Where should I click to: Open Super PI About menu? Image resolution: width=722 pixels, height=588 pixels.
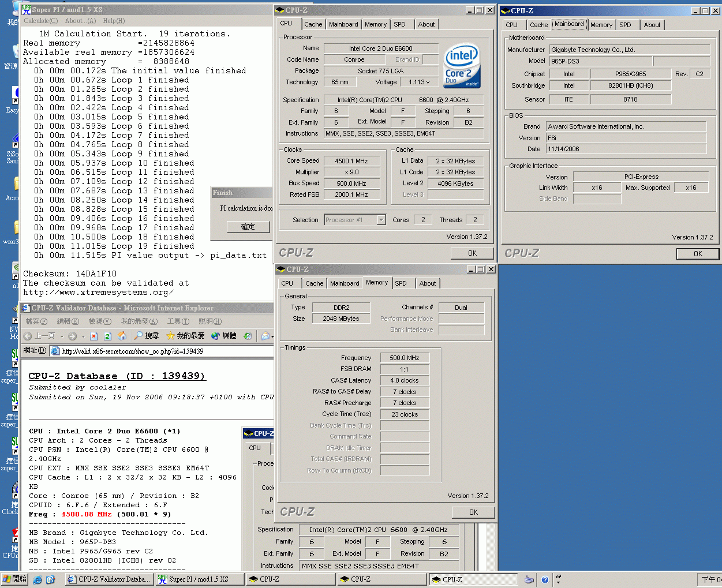[x=80, y=21]
